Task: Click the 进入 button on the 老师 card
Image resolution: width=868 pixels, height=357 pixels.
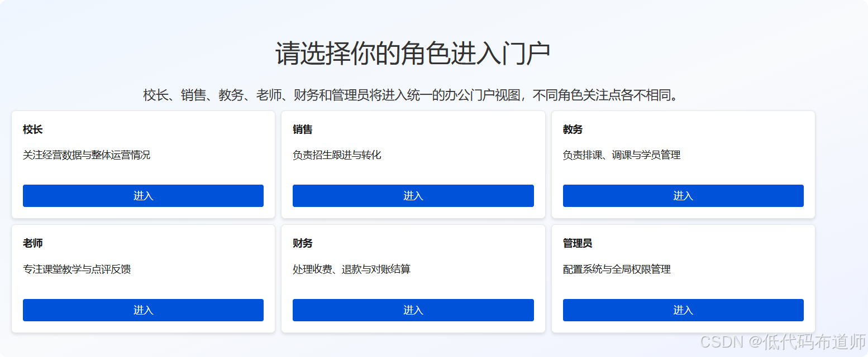Action: [143, 310]
